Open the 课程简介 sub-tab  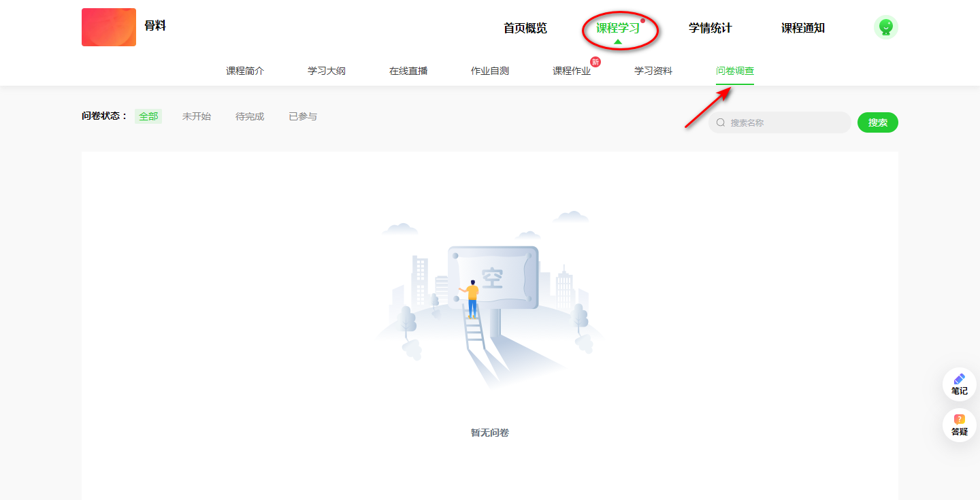245,71
